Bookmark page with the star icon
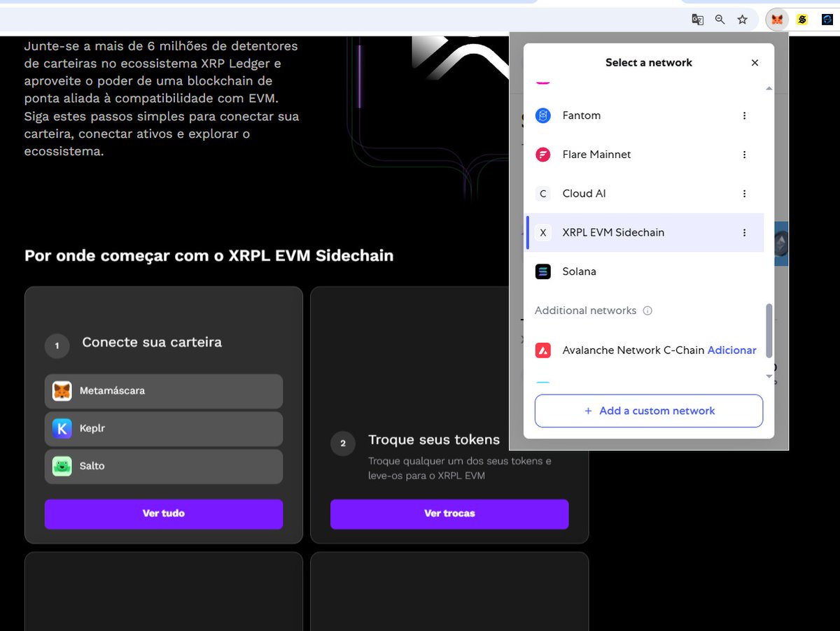 [x=743, y=20]
